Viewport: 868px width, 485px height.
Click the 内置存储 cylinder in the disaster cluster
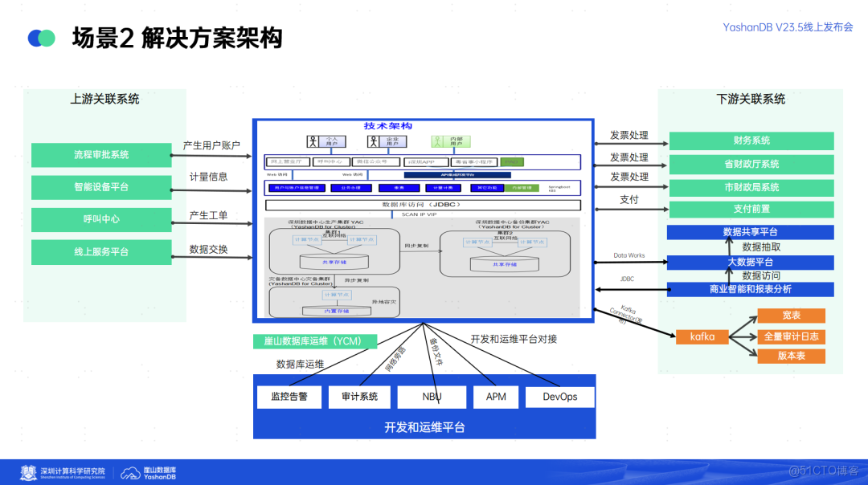(336, 311)
